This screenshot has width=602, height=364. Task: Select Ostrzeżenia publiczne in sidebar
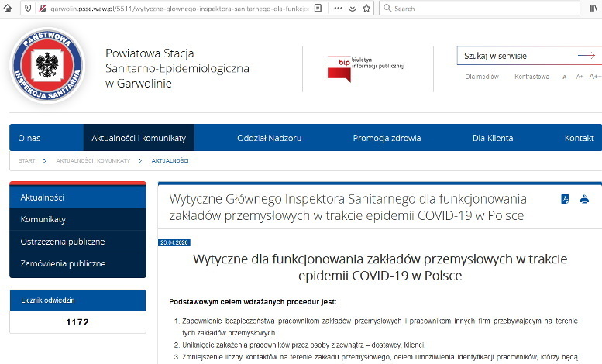pyautogui.click(x=77, y=242)
